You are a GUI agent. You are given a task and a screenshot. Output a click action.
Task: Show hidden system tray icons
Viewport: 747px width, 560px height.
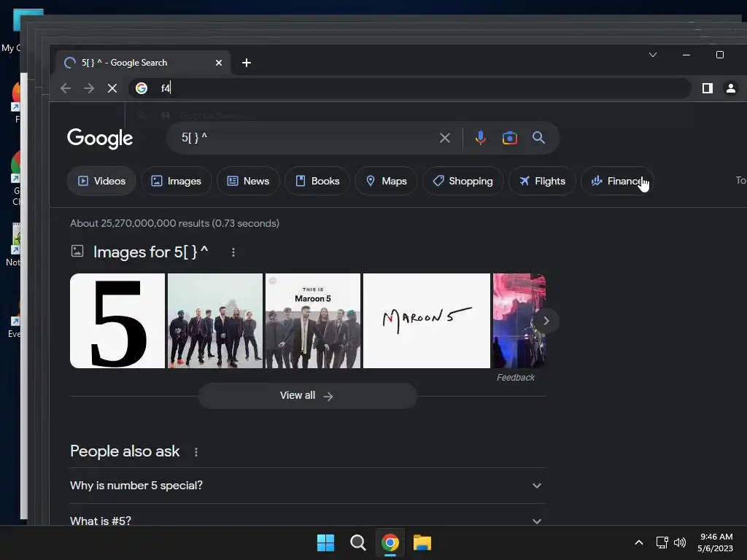click(639, 542)
